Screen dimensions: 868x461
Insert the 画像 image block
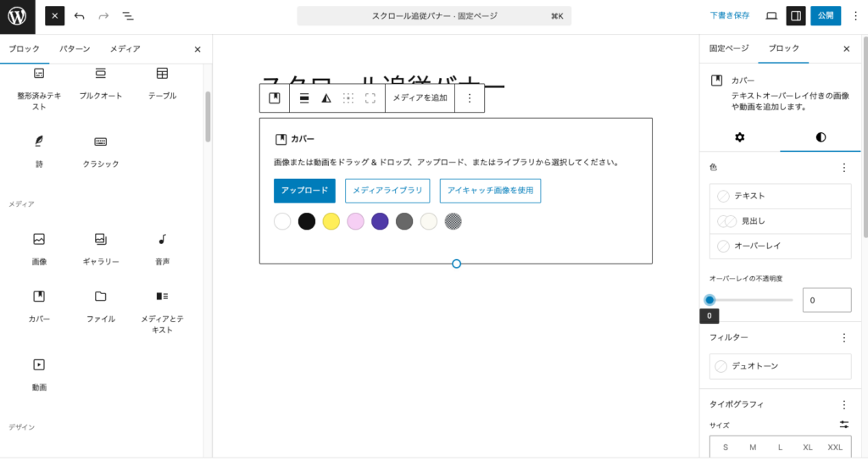pyautogui.click(x=39, y=249)
